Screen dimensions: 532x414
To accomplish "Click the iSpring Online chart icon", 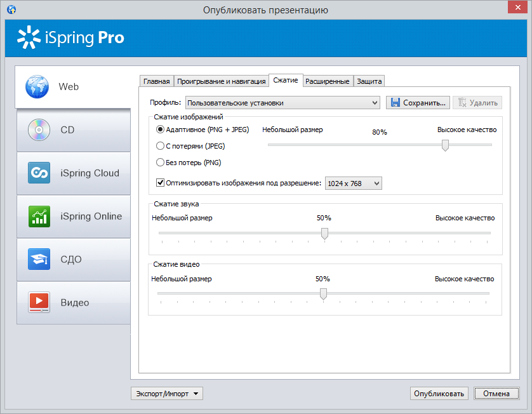I will (39, 216).
